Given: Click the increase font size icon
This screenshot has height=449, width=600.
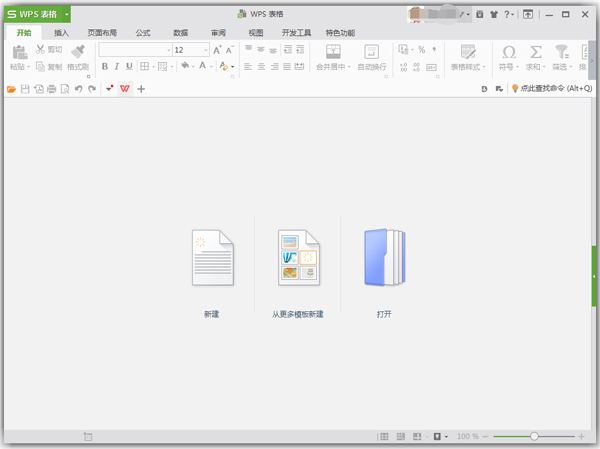Looking at the screenshot, I should point(217,50).
